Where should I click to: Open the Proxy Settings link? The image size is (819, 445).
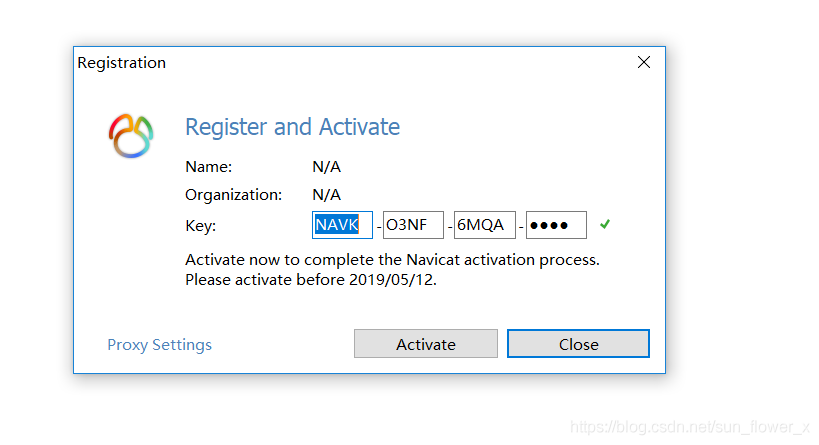coord(159,345)
